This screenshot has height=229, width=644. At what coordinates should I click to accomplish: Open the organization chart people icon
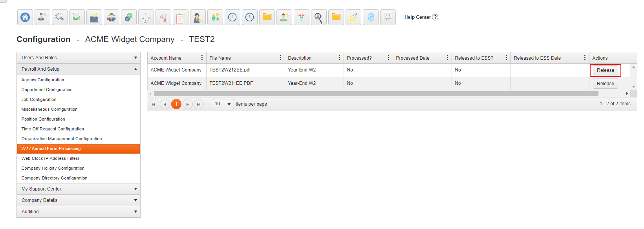click(146, 17)
